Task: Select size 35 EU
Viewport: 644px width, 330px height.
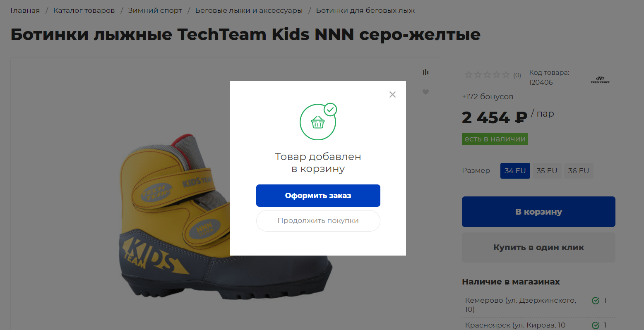Action: point(547,171)
